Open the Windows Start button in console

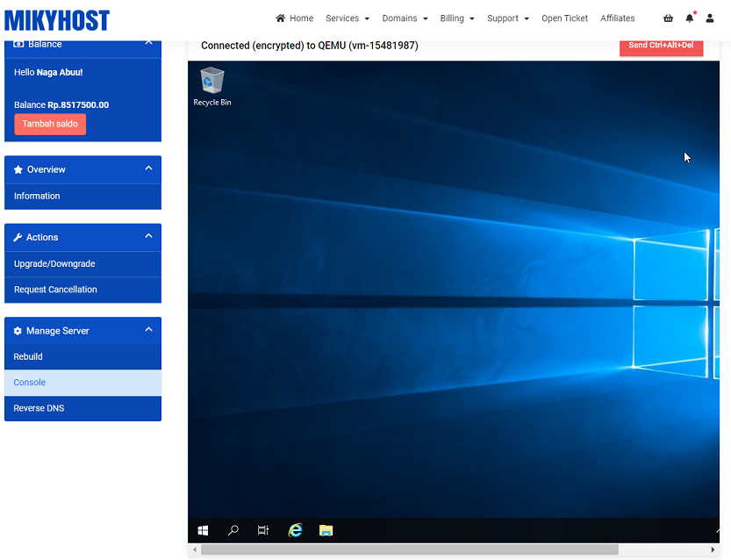point(203,530)
